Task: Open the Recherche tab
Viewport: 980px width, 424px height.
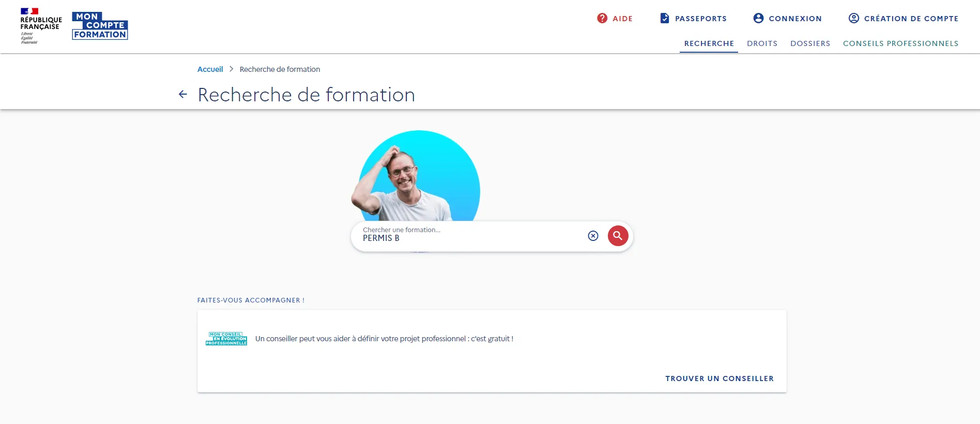Action: (x=709, y=43)
